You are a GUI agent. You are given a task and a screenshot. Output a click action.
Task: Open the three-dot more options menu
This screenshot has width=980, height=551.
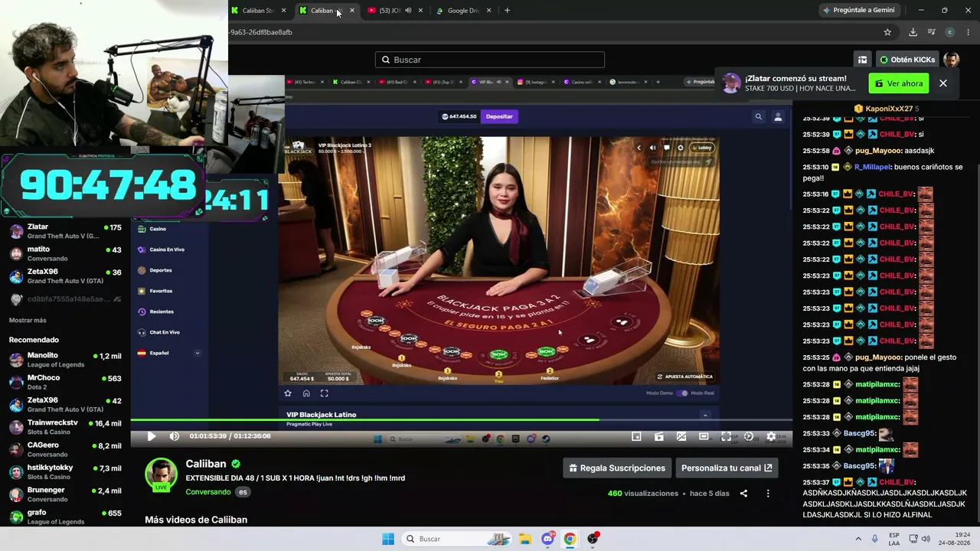click(768, 494)
